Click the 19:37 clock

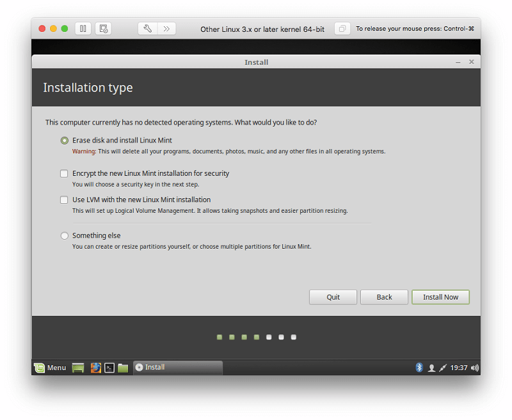[x=458, y=368]
